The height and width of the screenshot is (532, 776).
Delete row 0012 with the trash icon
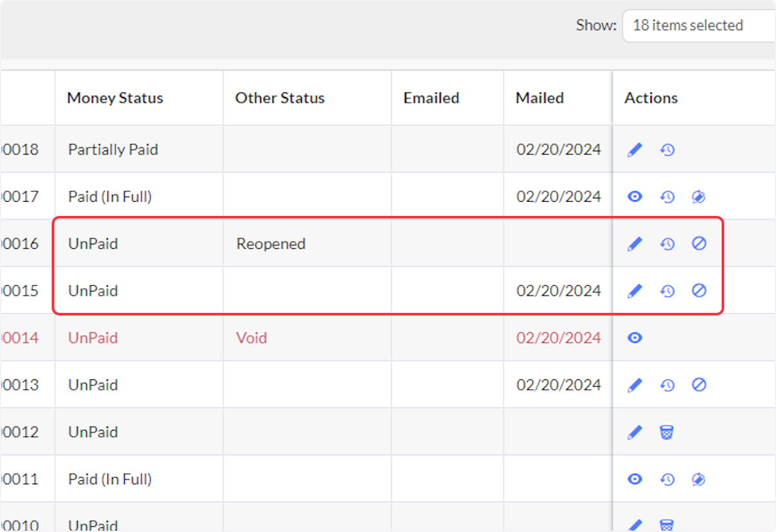(667, 432)
